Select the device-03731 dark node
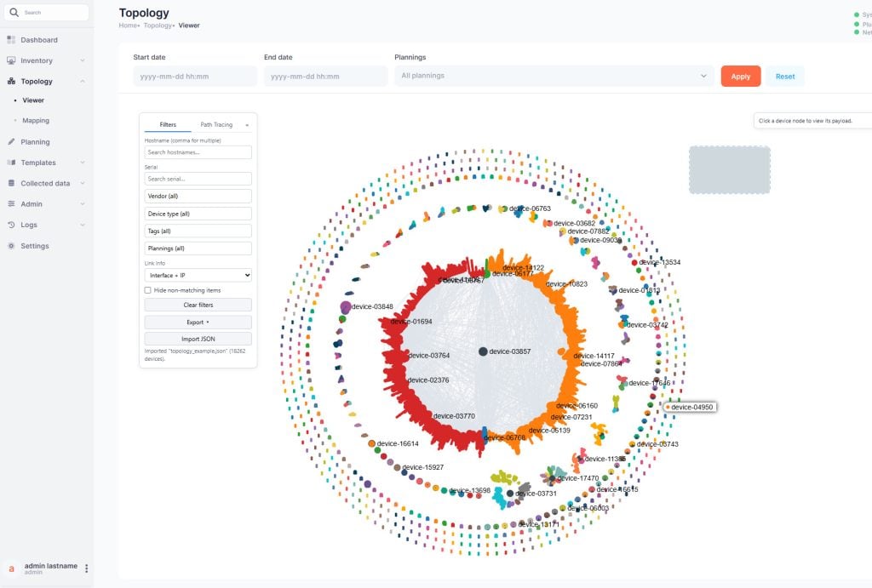Screen dimensions: 872x588 click(510, 494)
